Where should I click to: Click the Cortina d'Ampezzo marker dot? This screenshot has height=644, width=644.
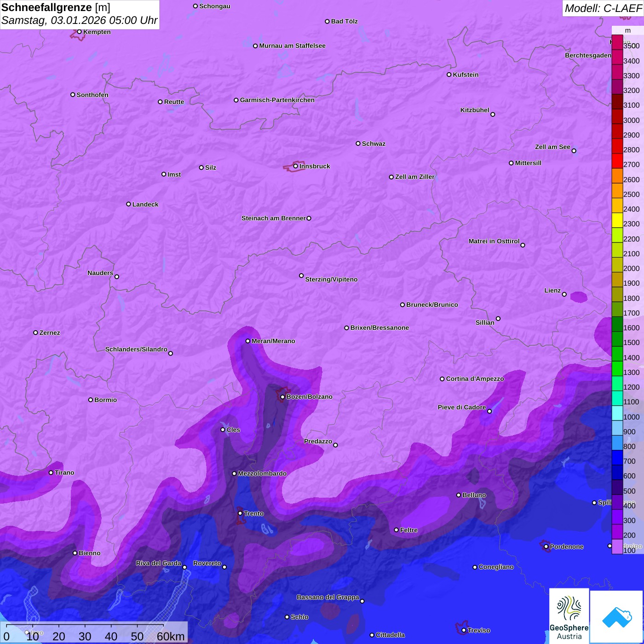[442, 379]
